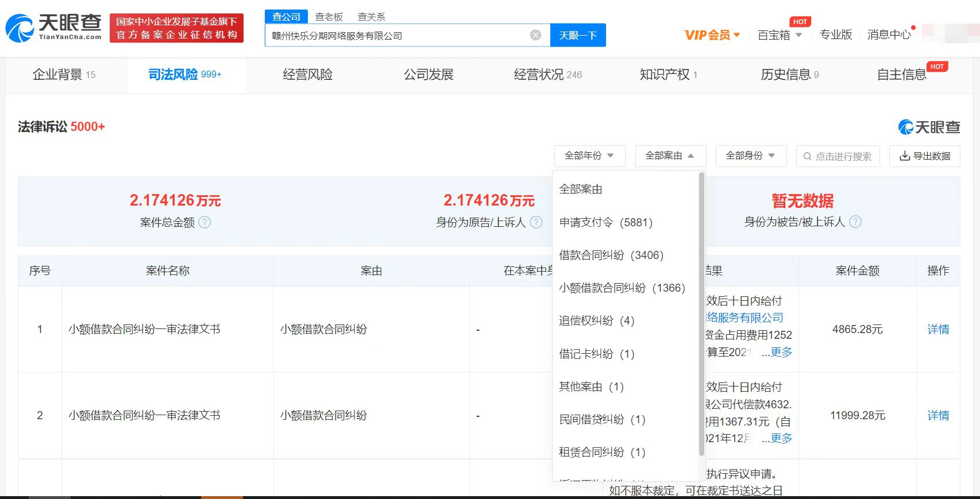
Task: Switch to 查公司 search tab
Action: [286, 17]
